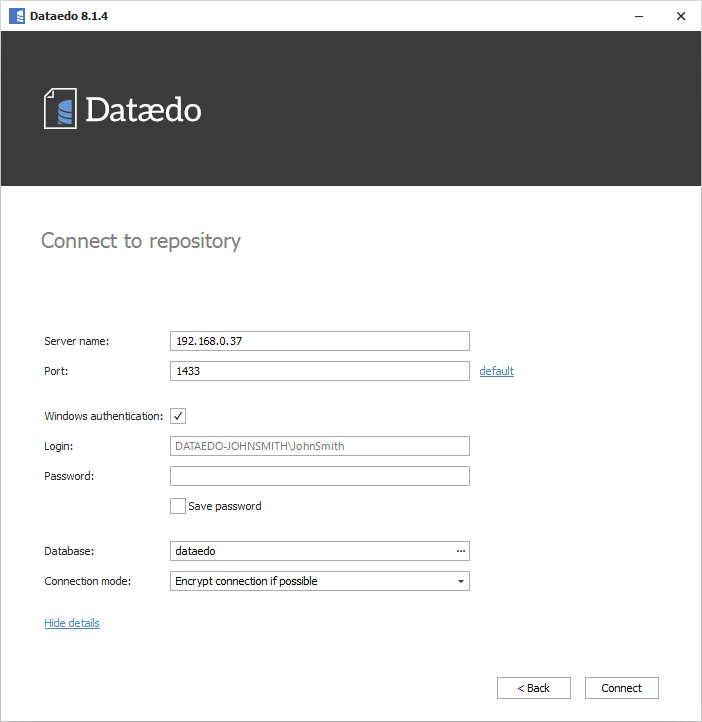The width and height of the screenshot is (702, 722).
Task: Enable the Save password checkbox
Action: pos(178,506)
